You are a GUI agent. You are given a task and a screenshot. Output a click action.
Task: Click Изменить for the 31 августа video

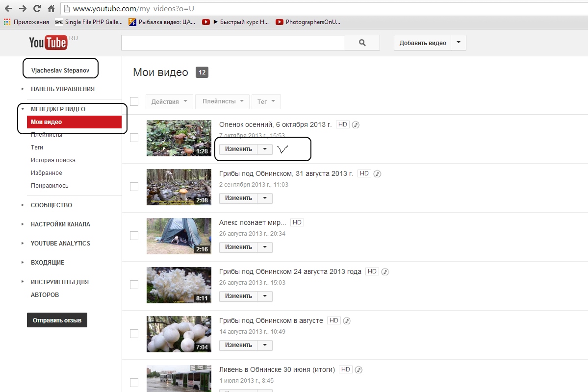click(238, 198)
